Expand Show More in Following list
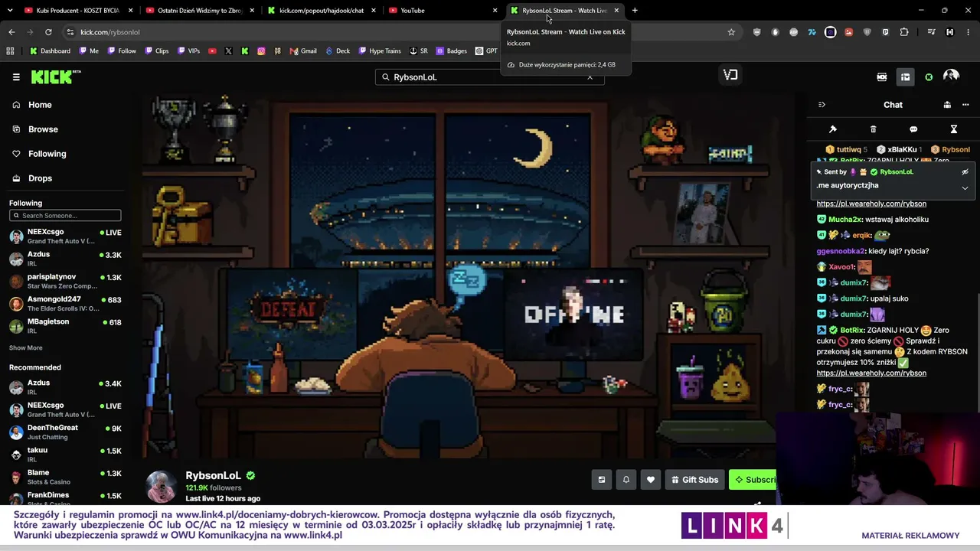The height and width of the screenshot is (551, 980). pos(25,348)
